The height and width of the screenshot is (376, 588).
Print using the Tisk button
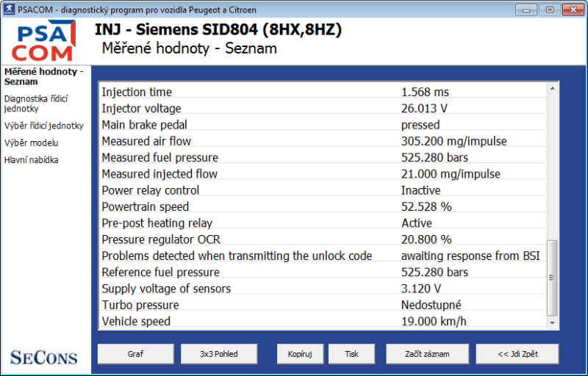click(352, 354)
